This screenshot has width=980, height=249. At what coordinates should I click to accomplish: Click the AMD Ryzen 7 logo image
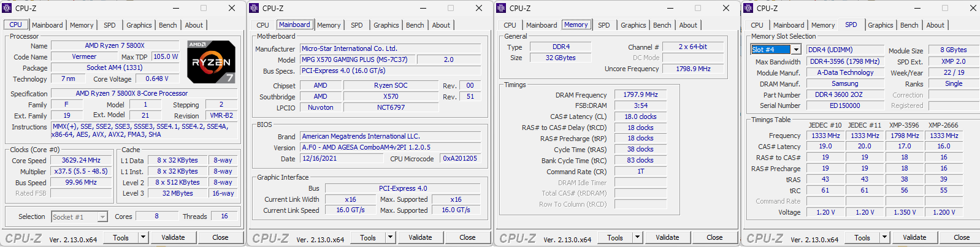[x=211, y=62]
